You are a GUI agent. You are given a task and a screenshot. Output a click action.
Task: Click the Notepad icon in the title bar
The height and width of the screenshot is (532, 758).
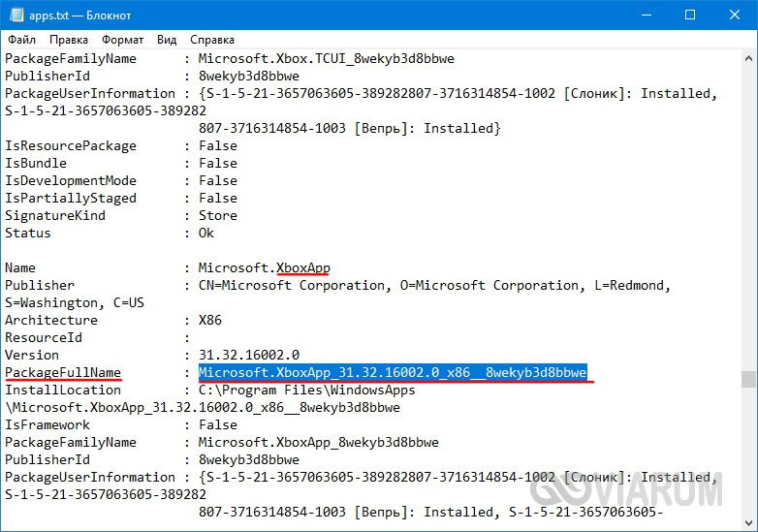click(16, 15)
